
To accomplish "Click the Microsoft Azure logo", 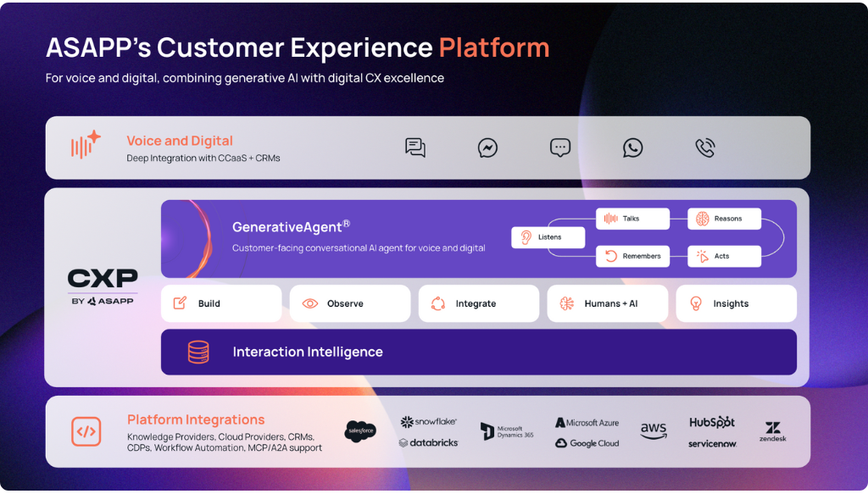I will (x=587, y=423).
